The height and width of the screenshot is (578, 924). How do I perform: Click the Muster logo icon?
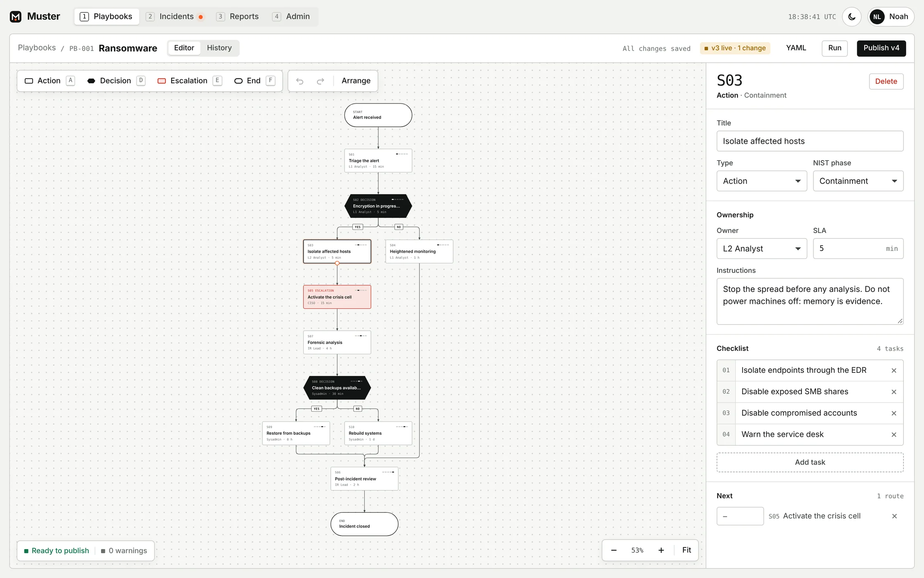pyautogui.click(x=16, y=17)
